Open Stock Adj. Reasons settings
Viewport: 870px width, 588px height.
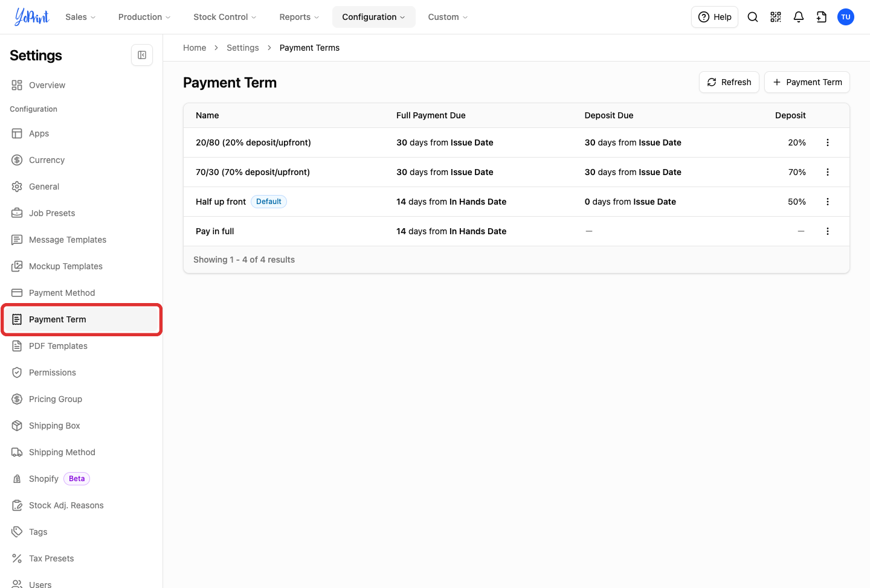tap(82, 505)
